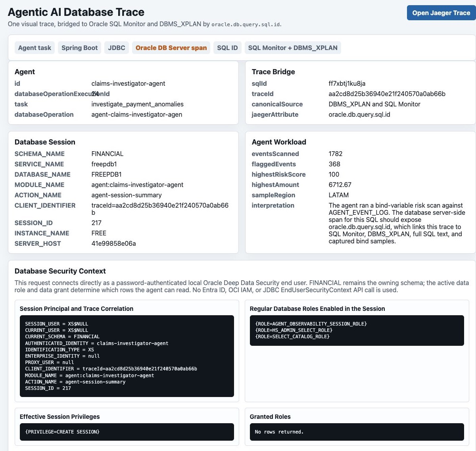476x451 pixels.
Task: Click the PROXY_USER = null line
Action: point(50,362)
